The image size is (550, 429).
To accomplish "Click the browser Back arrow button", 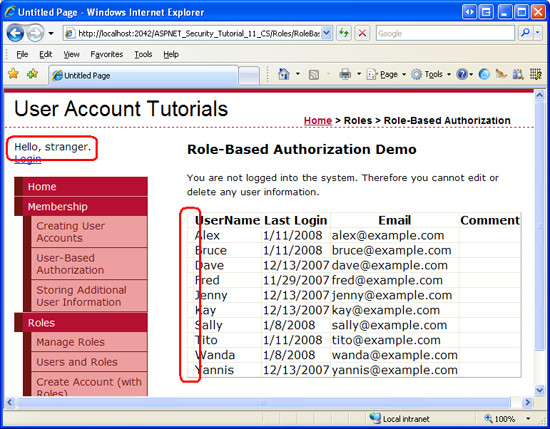I will [15, 33].
